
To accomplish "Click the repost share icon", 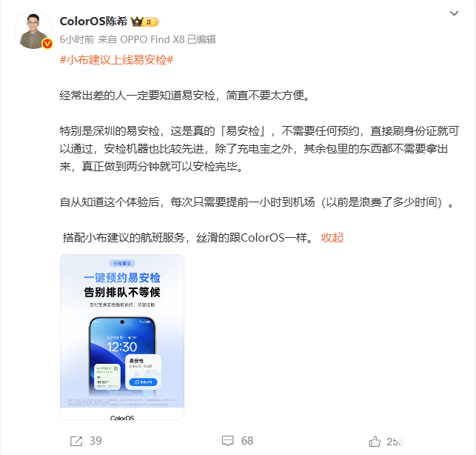I will (76, 441).
